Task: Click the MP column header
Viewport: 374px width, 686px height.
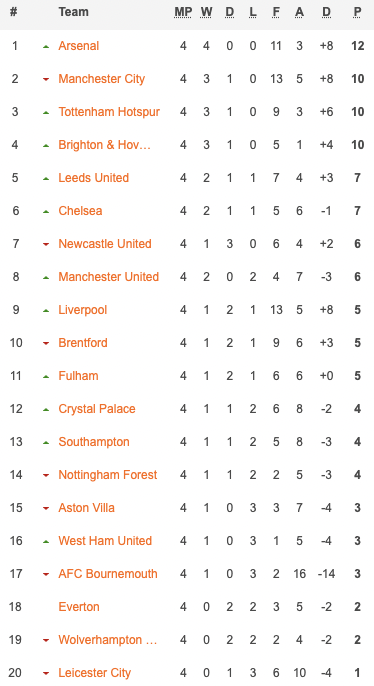Action: coord(183,12)
